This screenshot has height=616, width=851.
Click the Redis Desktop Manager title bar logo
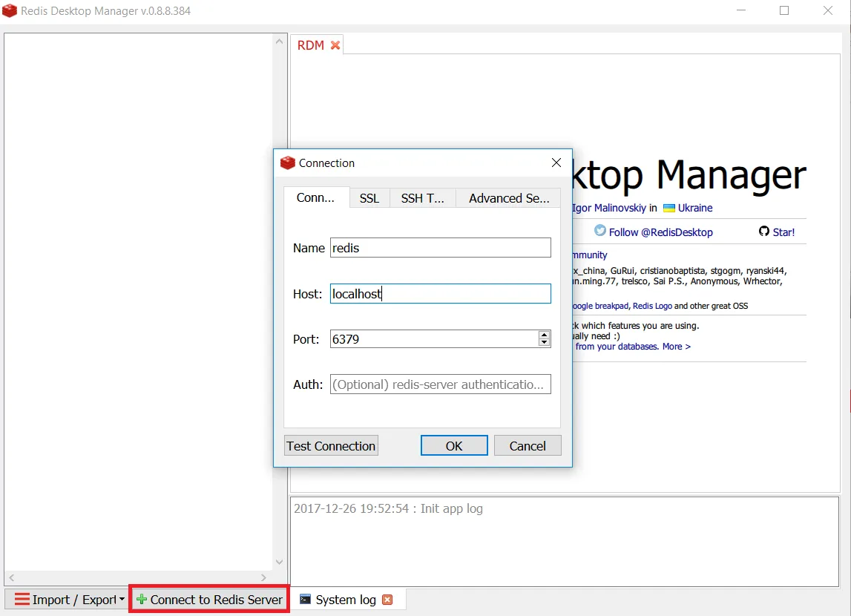point(10,10)
